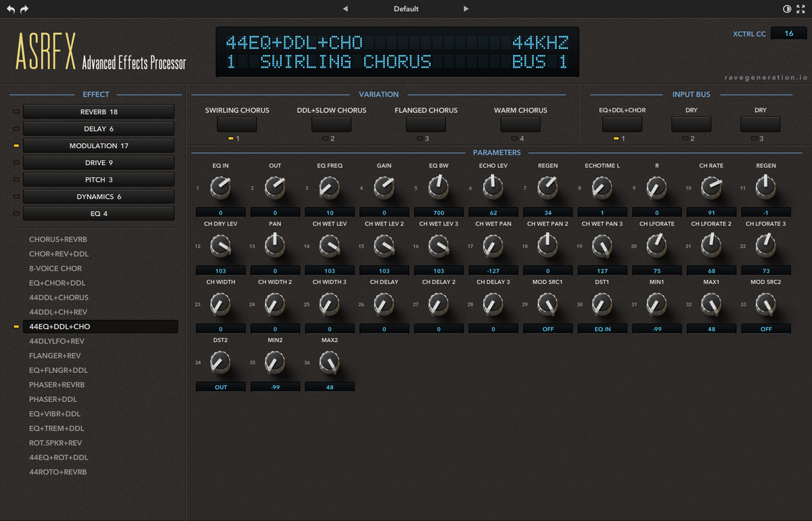Viewport: 812px width, 521px height.
Task: Select the FLANGED CHORUS variation button
Action: (x=426, y=124)
